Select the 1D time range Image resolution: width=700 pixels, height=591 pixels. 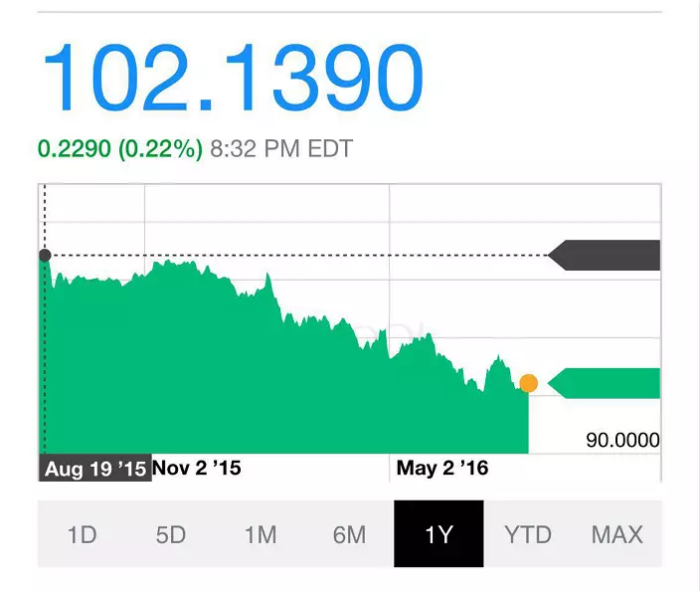coord(82,534)
